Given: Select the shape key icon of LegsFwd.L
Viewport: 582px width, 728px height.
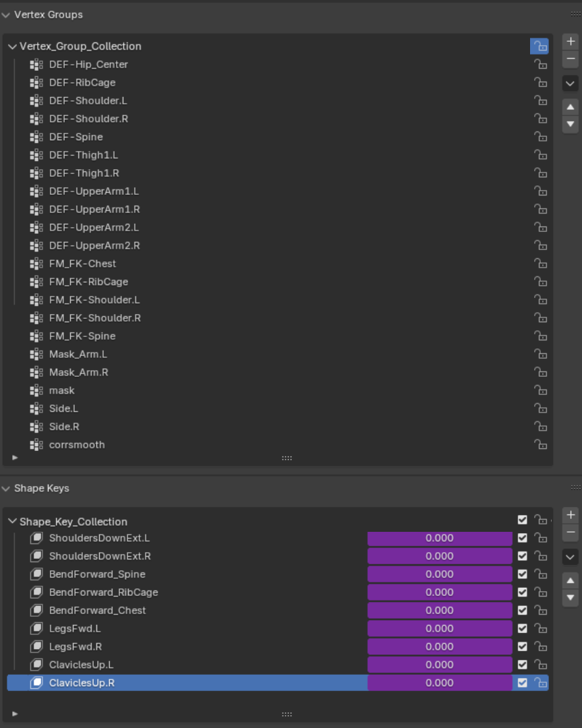Looking at the screenshot, I should pyautogui.click(x=36, y=629).
